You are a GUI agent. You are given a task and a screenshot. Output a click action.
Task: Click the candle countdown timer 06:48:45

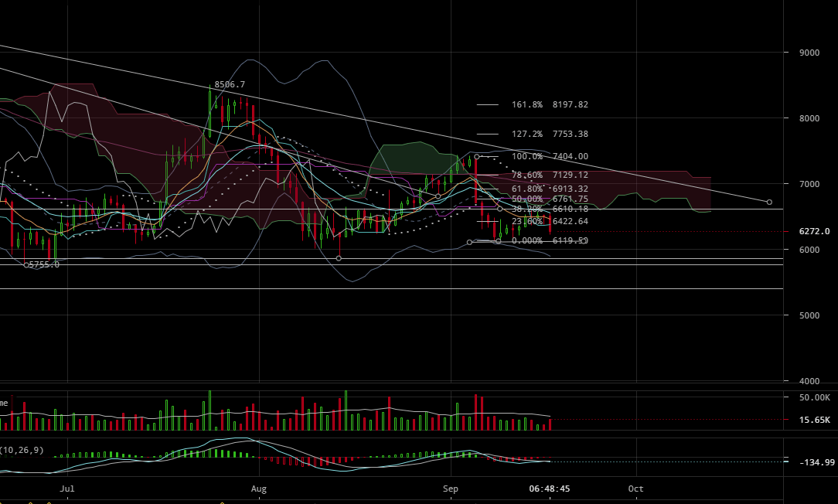coord(550,489)
